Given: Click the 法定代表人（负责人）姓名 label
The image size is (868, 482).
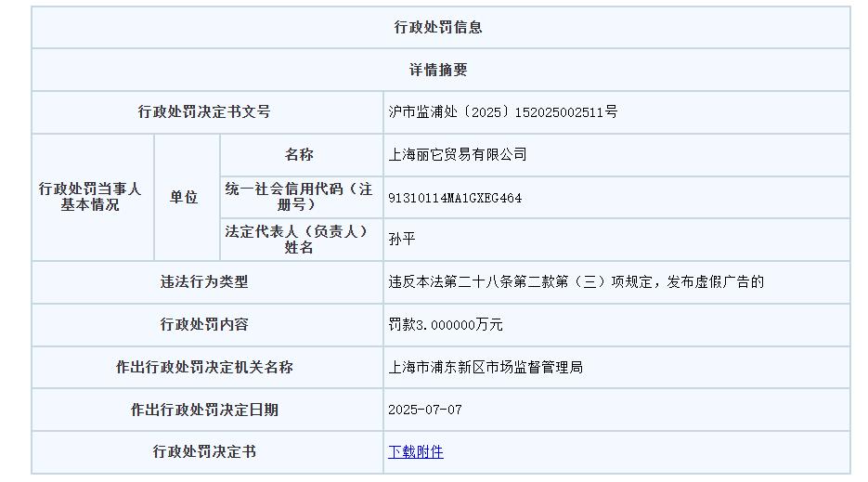Looking at the screenshot, I should coord(299,240).
